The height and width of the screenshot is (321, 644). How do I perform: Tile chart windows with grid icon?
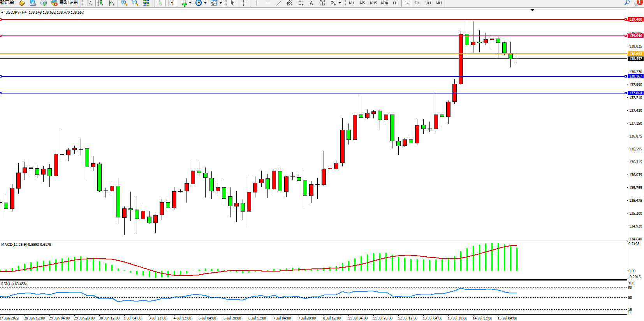click(x=146, y=3)
